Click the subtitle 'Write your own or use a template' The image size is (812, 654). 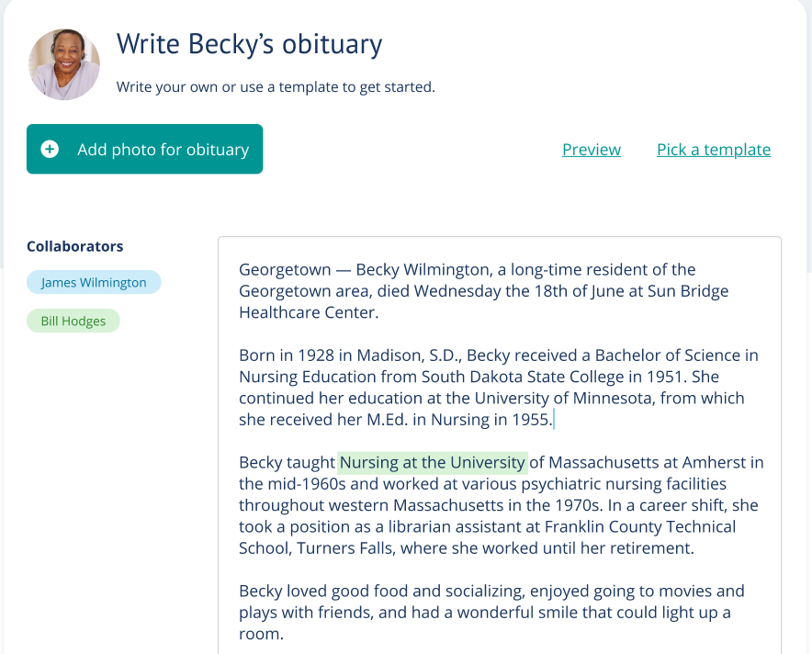tap(276, 87)
